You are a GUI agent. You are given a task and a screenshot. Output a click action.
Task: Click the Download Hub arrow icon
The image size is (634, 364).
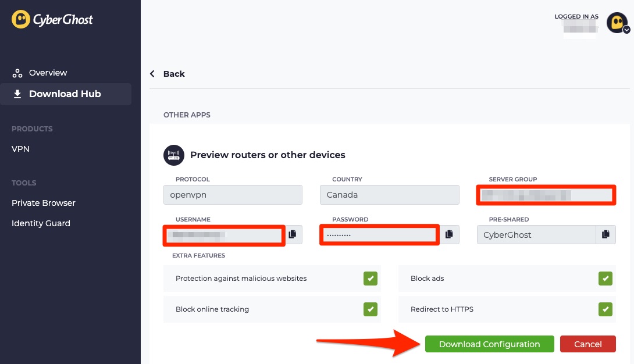17,94
